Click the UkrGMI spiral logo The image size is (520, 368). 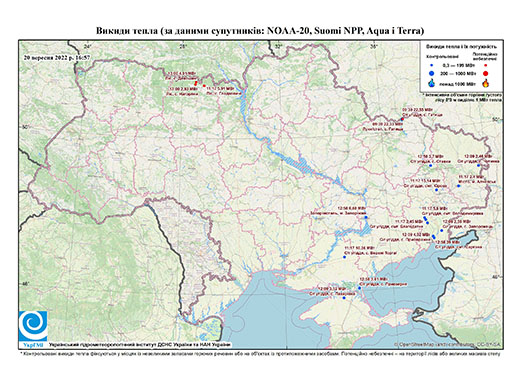33,326
